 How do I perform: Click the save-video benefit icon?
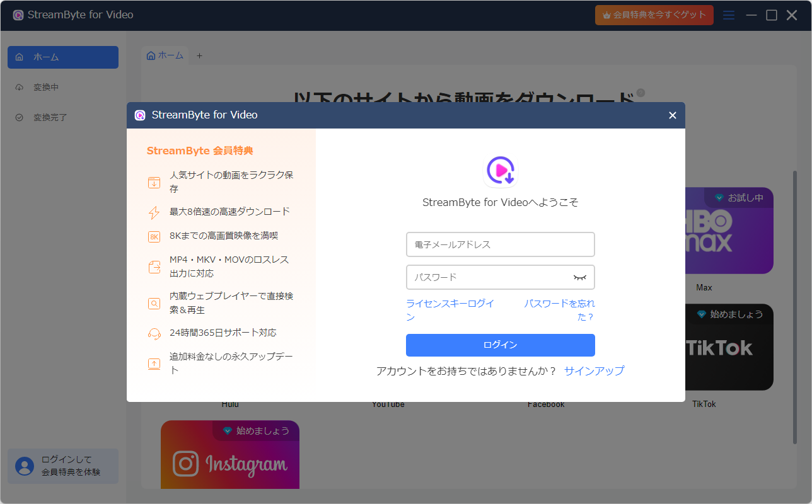pyautogui.click(x=154, y=183)
